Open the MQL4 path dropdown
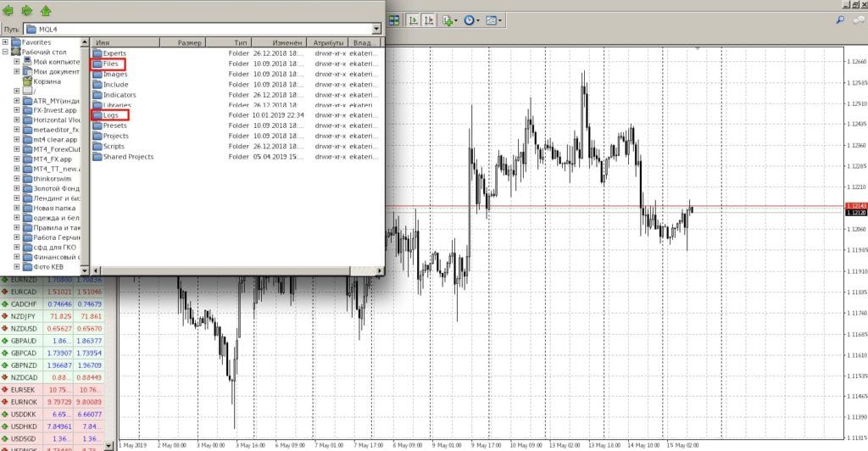The image size is (868, 451). (x=376, y=29)
